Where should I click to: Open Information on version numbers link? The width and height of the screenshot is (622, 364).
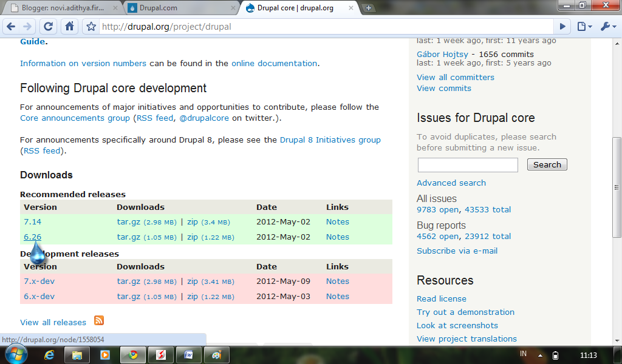83,63
